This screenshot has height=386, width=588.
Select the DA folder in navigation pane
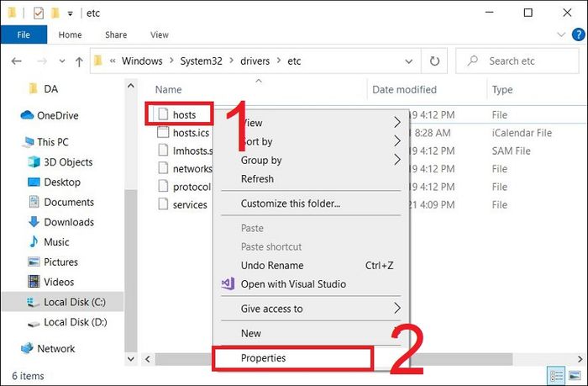50,89
